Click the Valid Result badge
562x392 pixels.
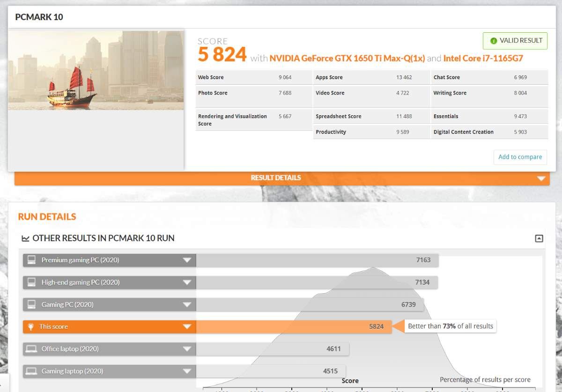click(515, 41)
